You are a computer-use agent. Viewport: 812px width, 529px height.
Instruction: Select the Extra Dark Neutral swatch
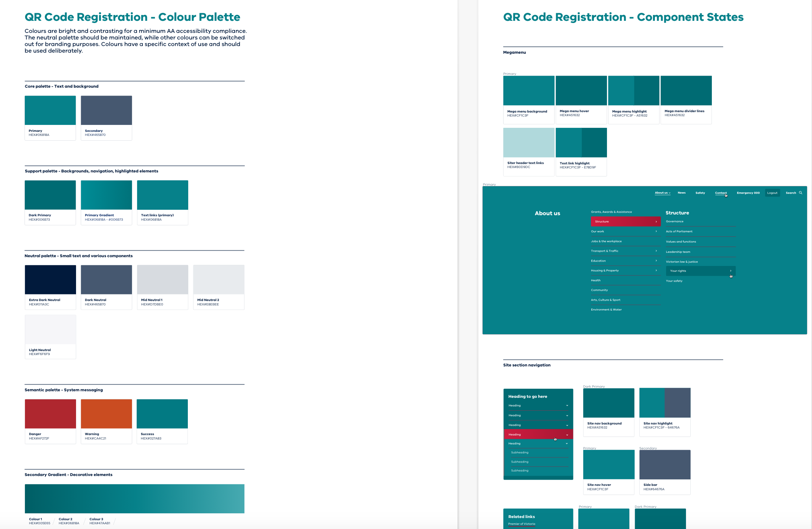click(x=50, y=279)
